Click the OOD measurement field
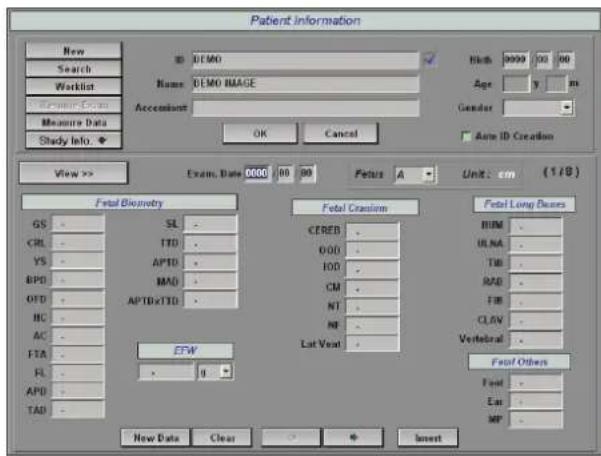 tap(373, 250)
